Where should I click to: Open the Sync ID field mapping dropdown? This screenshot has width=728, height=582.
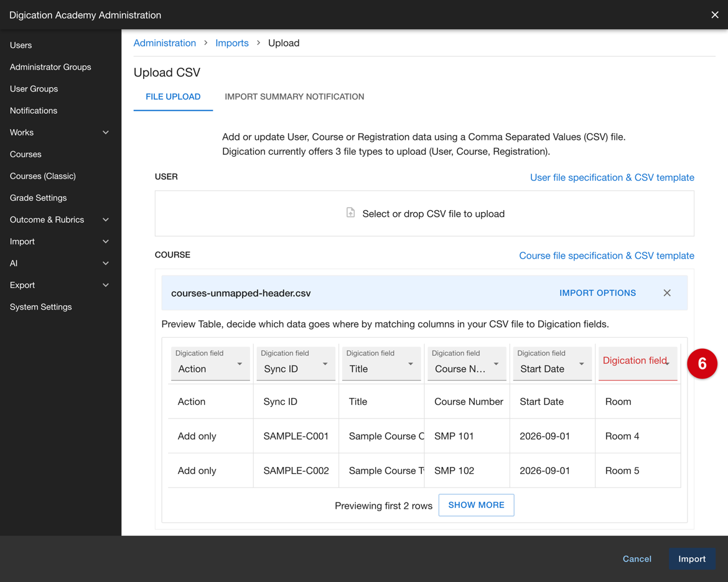click(296, 363)
